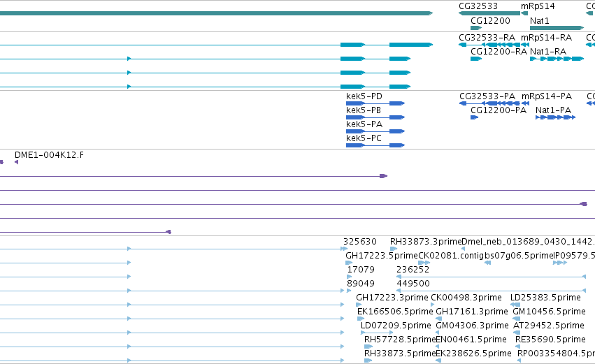Select the CG32533-RA transcript label
The height and width of the screenshot is (364, 595).
pos(487,38)
